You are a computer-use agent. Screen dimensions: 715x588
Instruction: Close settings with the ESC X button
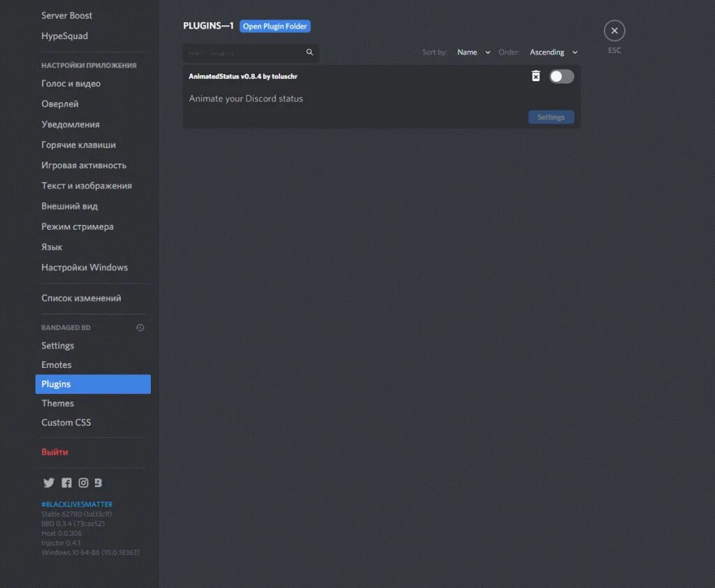click(614, 31)
